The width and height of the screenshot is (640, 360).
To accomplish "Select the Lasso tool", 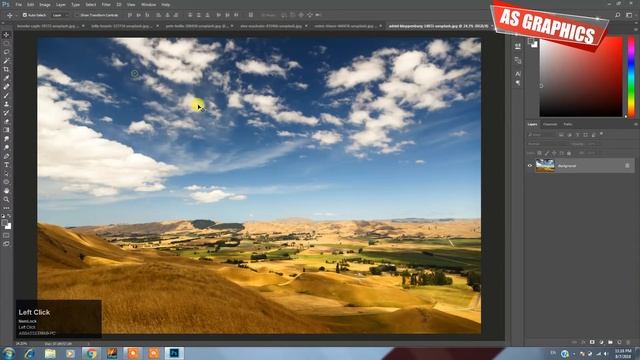I will 6,52.
